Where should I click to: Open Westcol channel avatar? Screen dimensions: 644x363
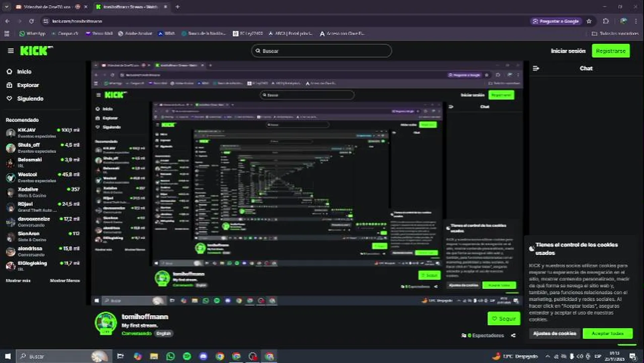click(11, 177)
